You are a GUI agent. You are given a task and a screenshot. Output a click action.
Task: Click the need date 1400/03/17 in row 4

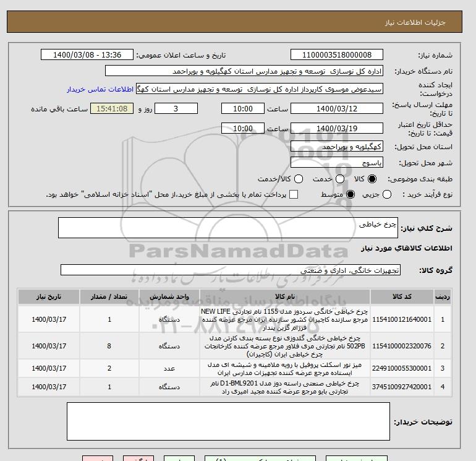point(49,387)
